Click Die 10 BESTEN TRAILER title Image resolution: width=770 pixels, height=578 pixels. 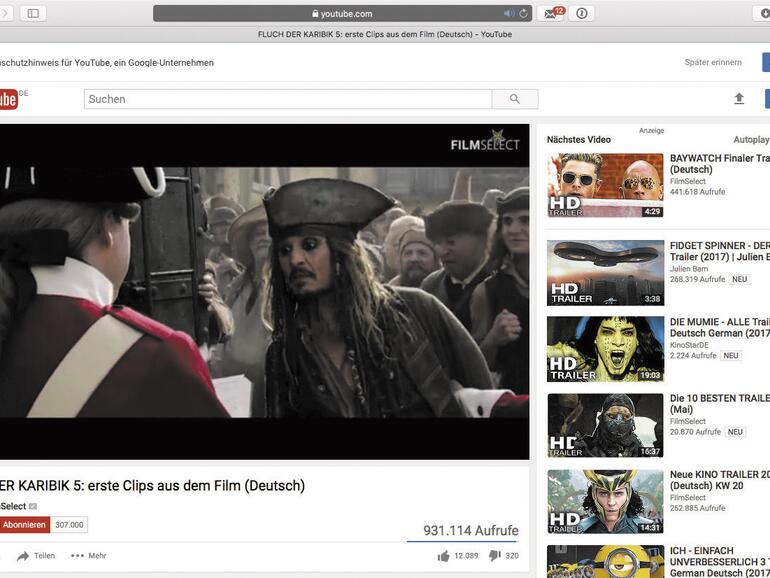coord(719,404)
